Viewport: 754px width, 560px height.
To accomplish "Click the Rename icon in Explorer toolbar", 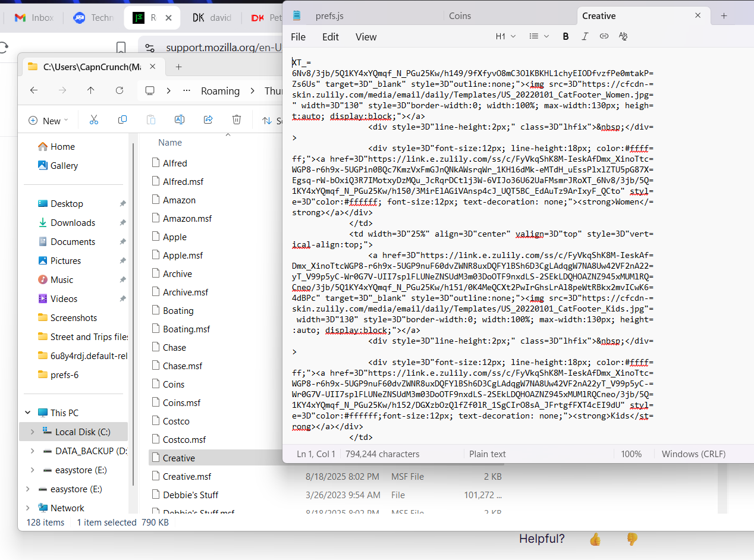I will [x=179, y=120].
